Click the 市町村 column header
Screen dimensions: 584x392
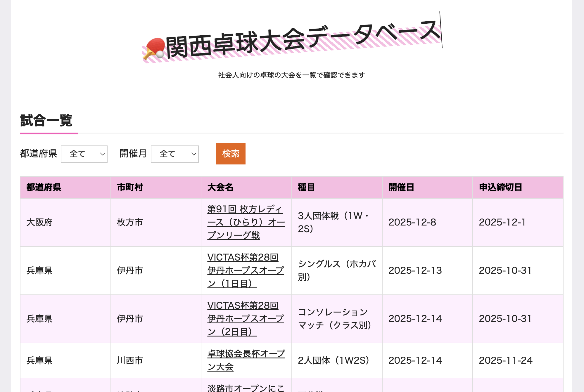click(130, 187)
